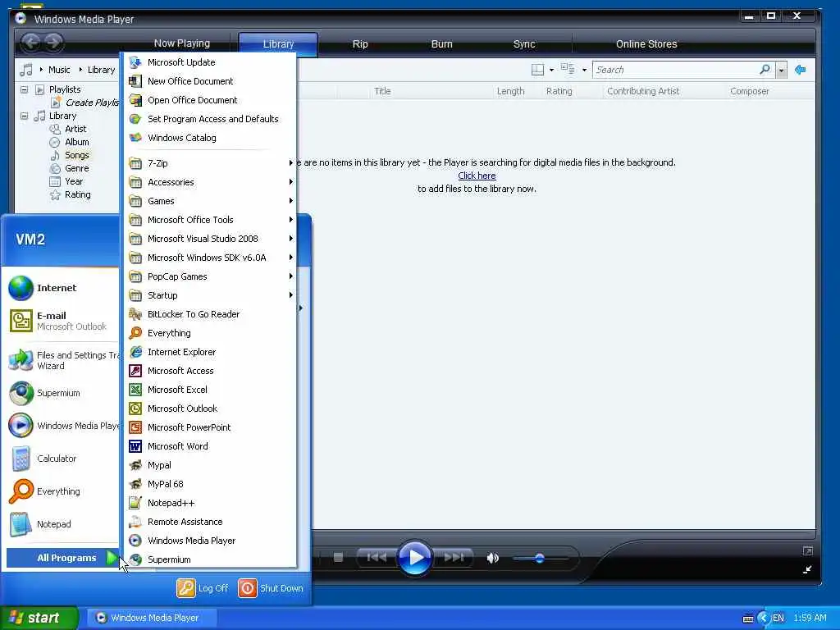This screenshot has width=840, height=630.
Task: Adjust the Media Player volume slider
Action: [540, 558]
